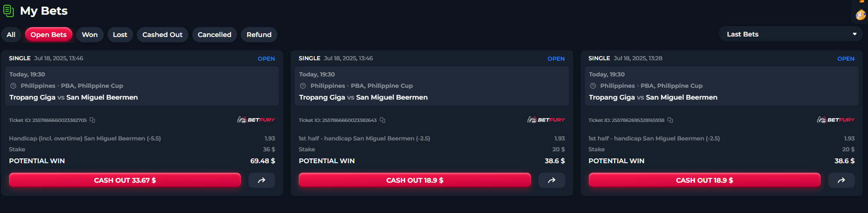Select the Refund filter
Screen dimensions: 868x213
pos(259,35)
